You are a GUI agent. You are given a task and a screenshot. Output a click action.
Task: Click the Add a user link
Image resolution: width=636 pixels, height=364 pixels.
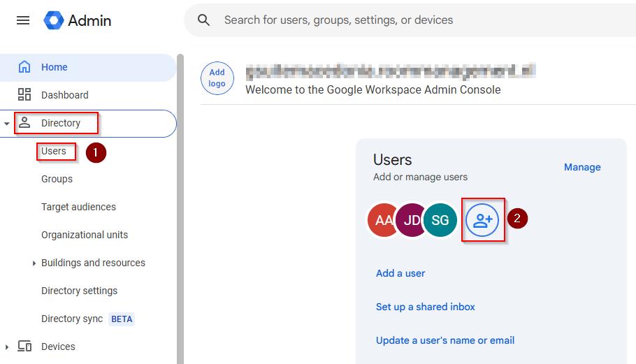[x=400, y=273]
